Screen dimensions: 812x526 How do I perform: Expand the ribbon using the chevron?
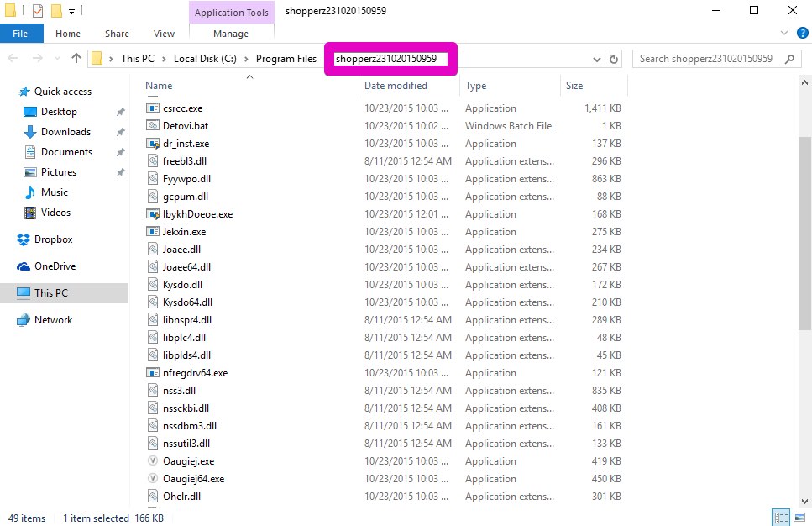[x=784, y=34]
